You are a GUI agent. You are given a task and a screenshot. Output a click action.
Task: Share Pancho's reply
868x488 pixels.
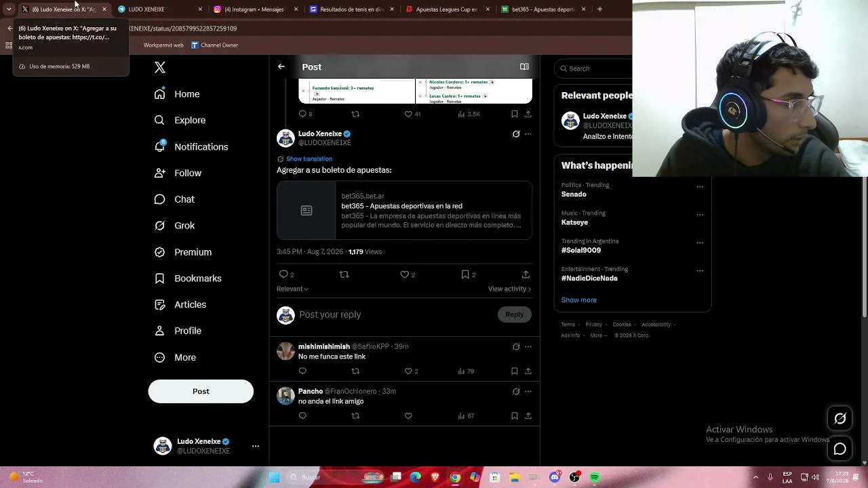(x=528, y=415)
